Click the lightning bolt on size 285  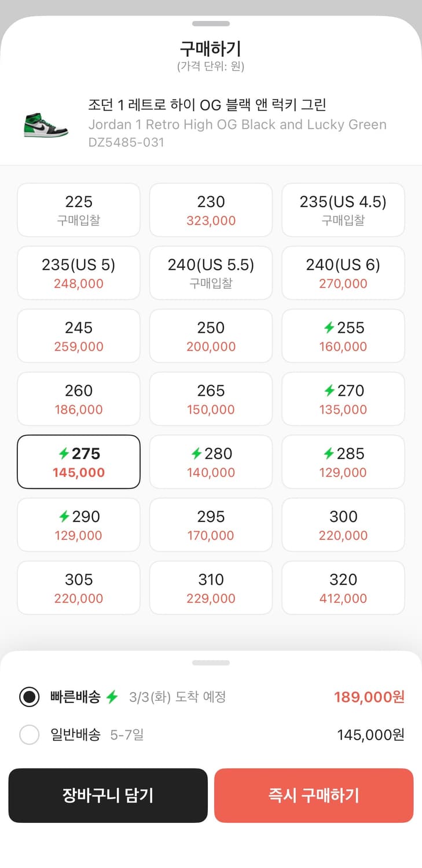pyautogui.click(x=329, y=454)
